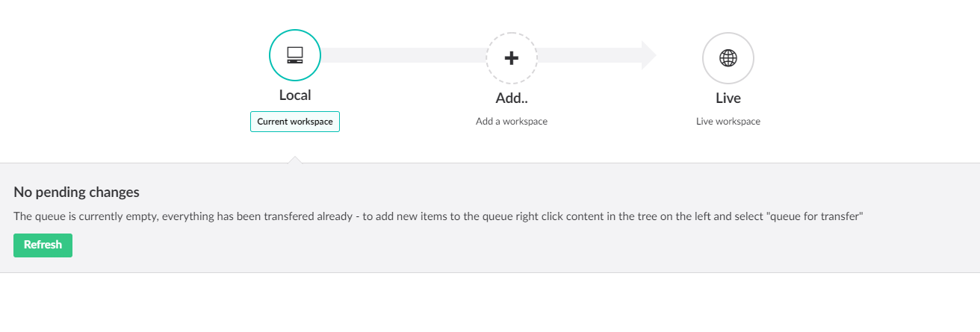
Task: Refresh the pending changes queue
Action: coord(43,245)
